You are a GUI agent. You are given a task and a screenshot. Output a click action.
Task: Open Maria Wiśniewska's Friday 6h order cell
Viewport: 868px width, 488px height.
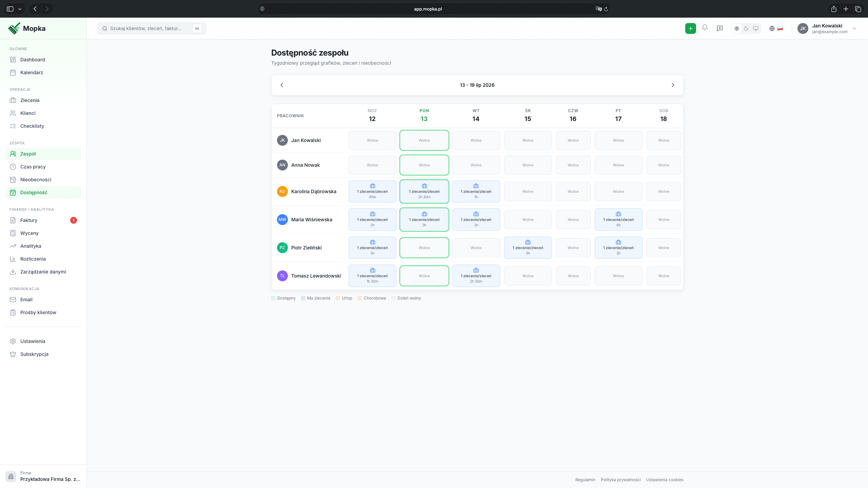618,220
